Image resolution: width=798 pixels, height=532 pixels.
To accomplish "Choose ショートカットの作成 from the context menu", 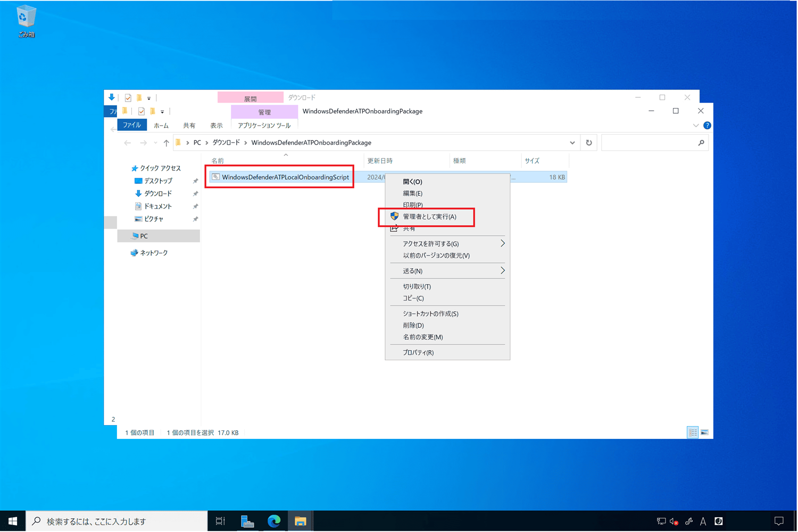I will [x=447, y=314].
